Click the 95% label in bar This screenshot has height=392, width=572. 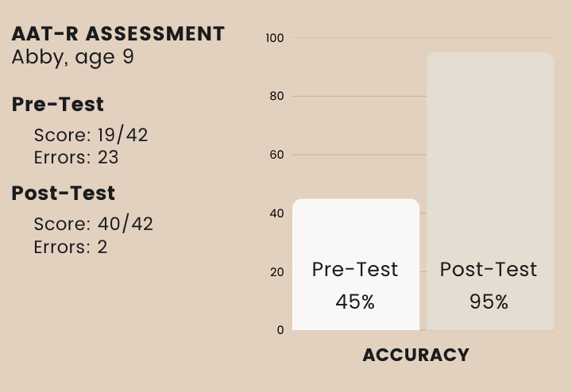click(489, 302)
